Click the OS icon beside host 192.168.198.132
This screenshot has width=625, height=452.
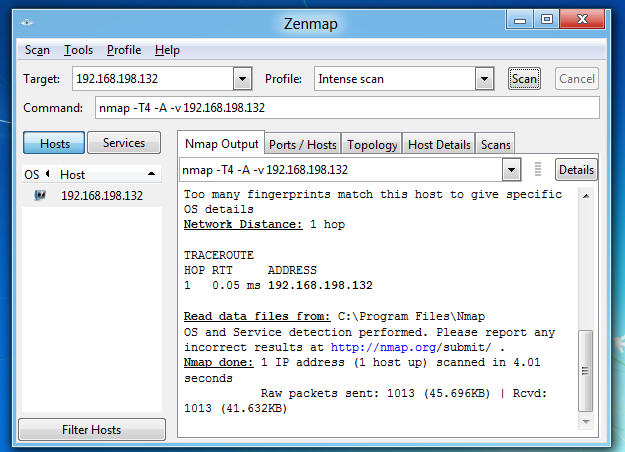click(40, 195)
